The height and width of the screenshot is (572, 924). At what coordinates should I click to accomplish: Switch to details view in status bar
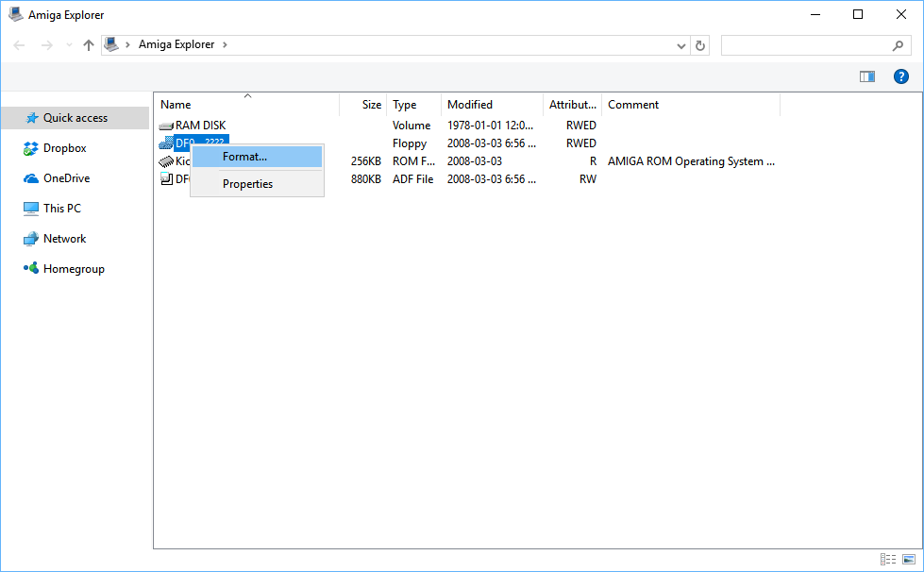888,559
